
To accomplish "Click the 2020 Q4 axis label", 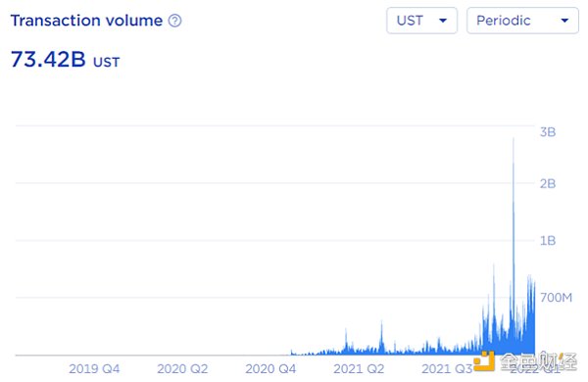I will click(x=270, y=369).
